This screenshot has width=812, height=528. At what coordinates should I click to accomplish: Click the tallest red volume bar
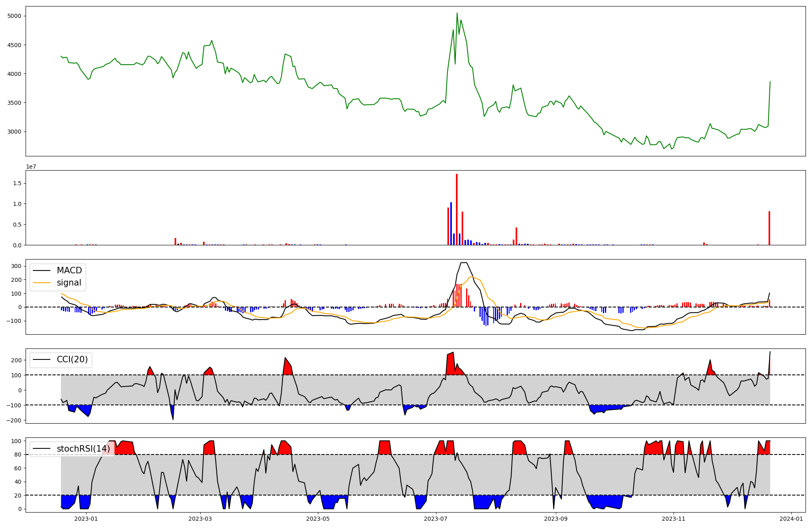click(x=457, y=209)
